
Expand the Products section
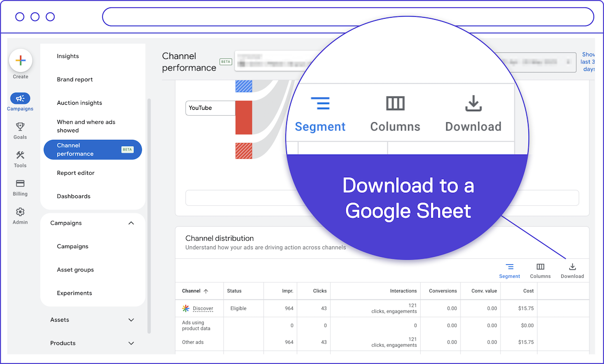pos(131,343)
